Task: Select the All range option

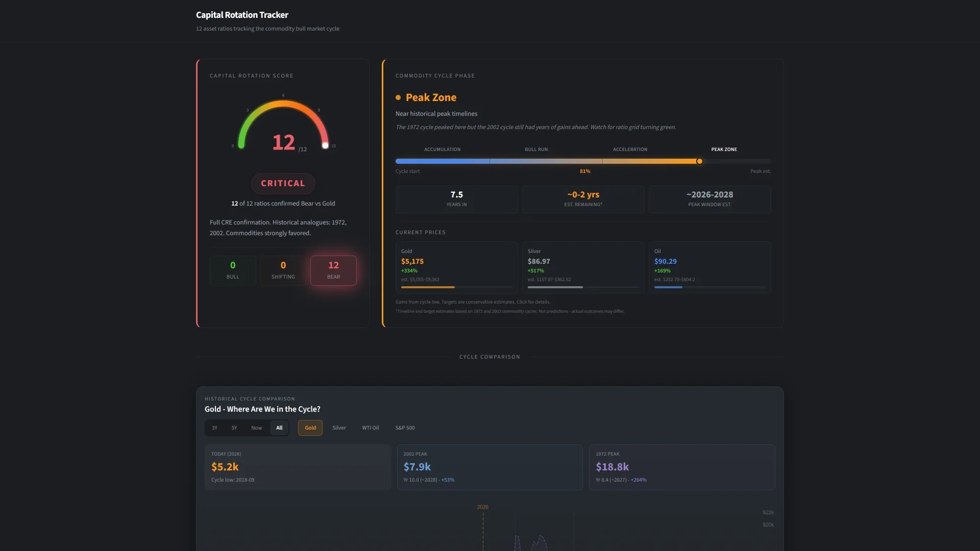Action: click(x=279, y=428)
